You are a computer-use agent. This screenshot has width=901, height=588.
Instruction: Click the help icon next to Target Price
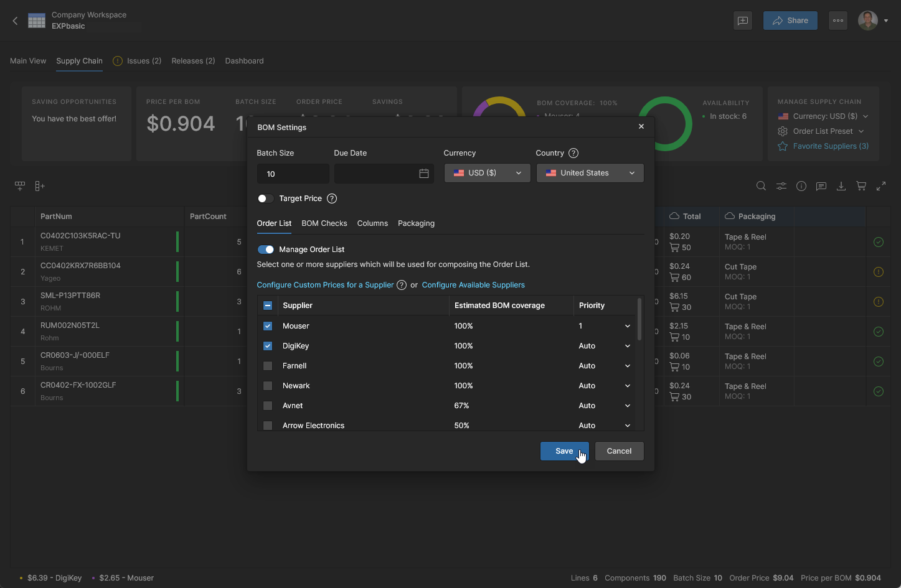coord(332,198)
